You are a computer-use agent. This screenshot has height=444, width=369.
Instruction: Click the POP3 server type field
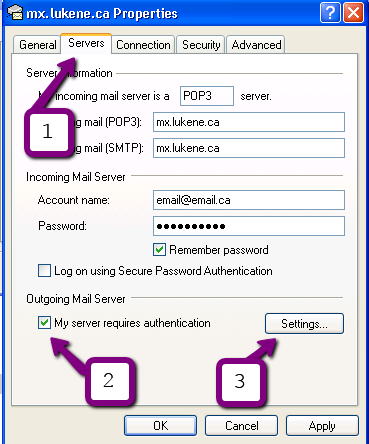pos(207,96)
